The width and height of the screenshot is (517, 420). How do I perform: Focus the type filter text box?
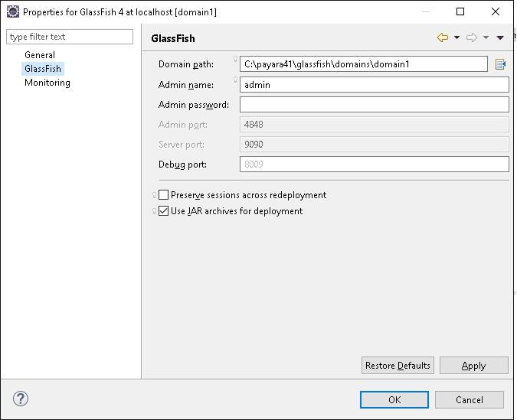point(70,37)
